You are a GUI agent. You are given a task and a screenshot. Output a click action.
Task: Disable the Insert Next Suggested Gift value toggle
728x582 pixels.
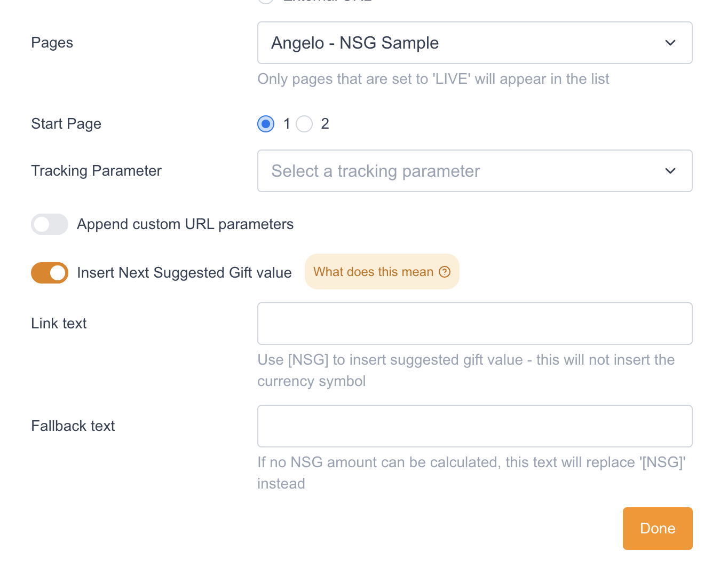point(50,273)
